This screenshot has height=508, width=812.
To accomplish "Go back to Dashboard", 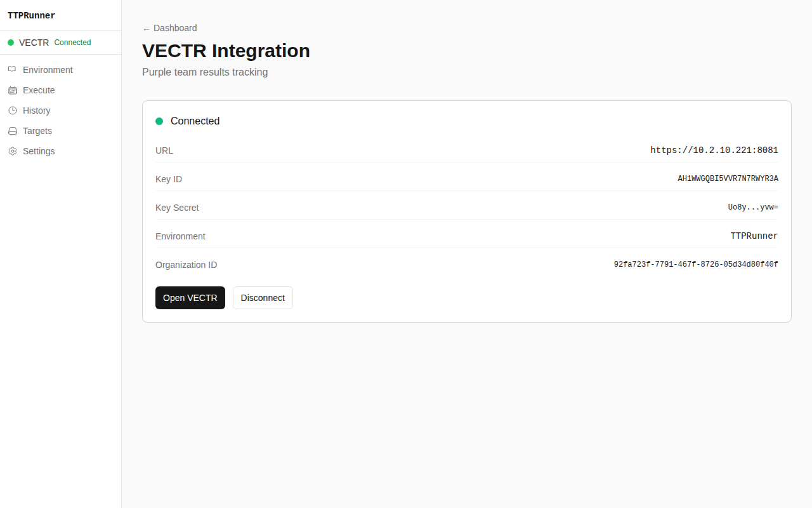I will (169, 28).
